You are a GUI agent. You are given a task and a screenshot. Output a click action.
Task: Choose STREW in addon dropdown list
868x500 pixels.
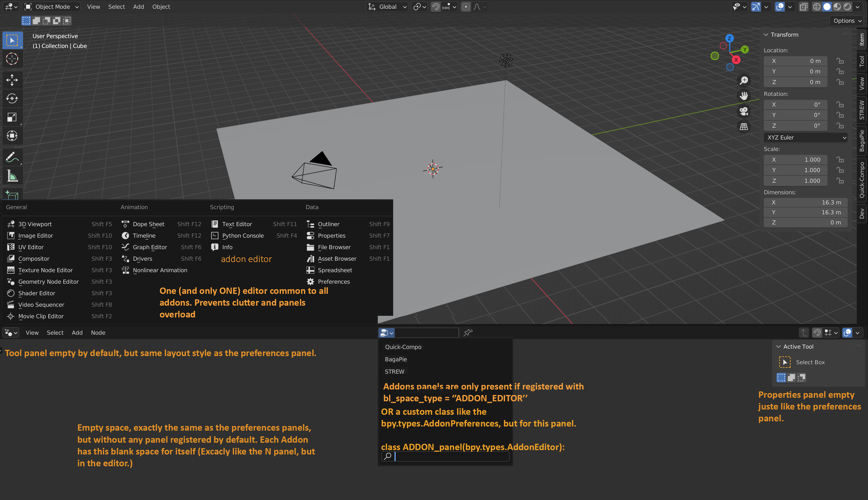pyautogui.click(x=394, y=371)
